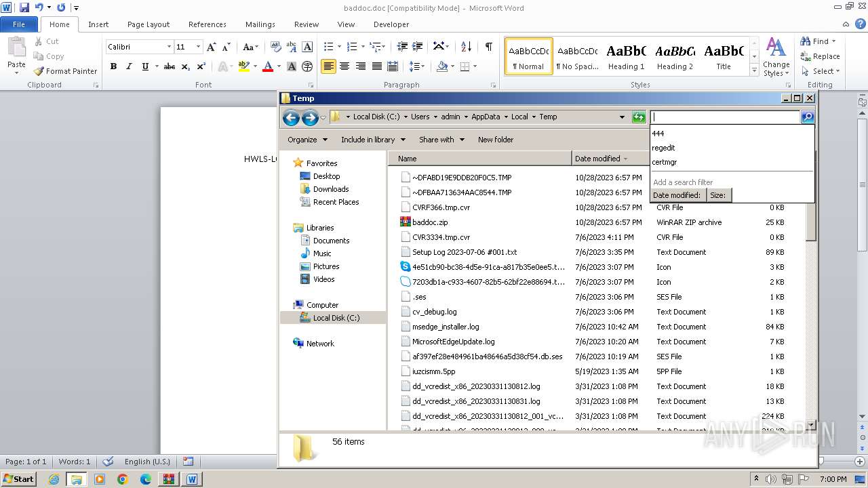Apply text highlight color
The image size is (868, 488).
[244, 66]
